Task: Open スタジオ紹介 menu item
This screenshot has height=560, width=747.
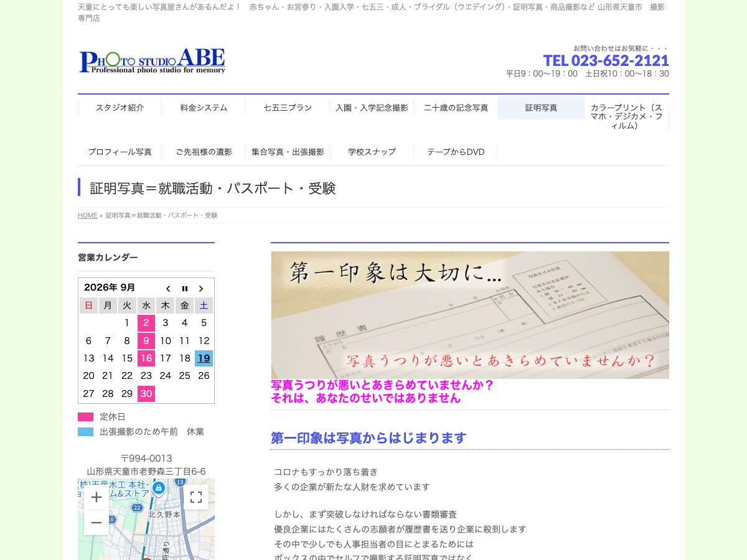Action: click(120, 108)
